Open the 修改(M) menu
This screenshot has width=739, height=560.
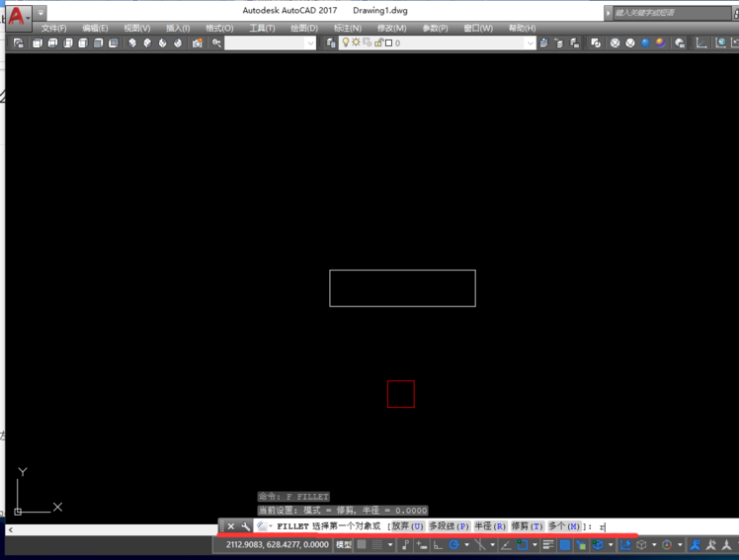(x=391, y=29)
